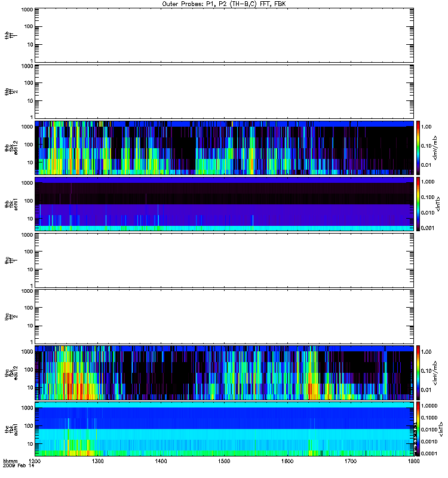The image size is (448, 478).
Task: Click the 'thb fff 2' y-axis panel label
Action: [11, 92]
